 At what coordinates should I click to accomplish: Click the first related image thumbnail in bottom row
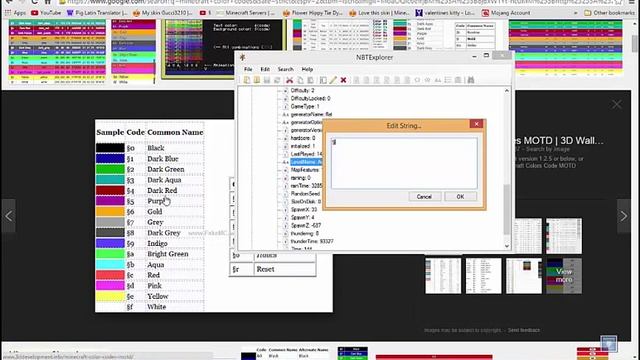point(443,276)
